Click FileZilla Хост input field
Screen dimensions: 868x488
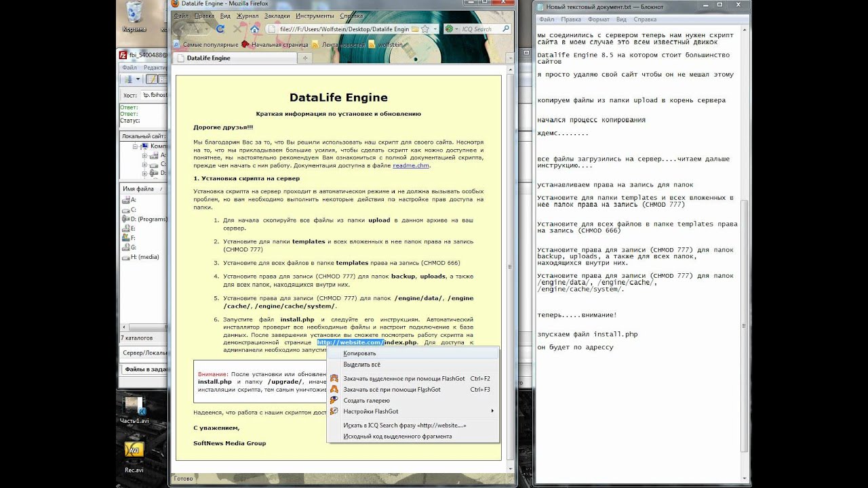point(153,96)
